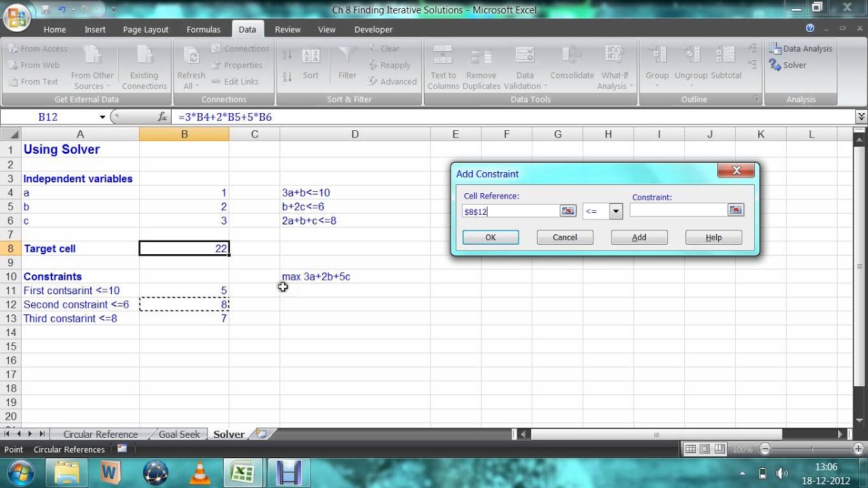Click OK in Add Constraint dialog
This screenshot has height=488, width=868.
click(x=490, y=237)
